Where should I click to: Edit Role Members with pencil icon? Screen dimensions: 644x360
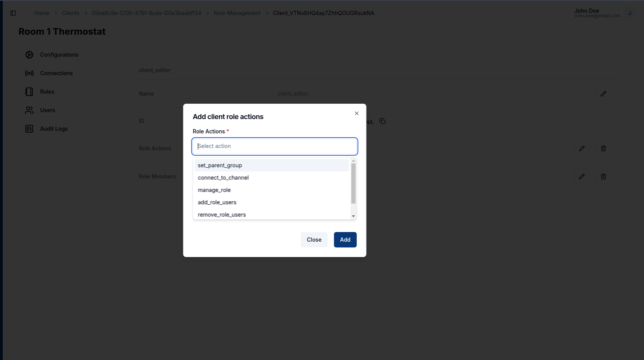pyautogui.click(x=582, y=177)
